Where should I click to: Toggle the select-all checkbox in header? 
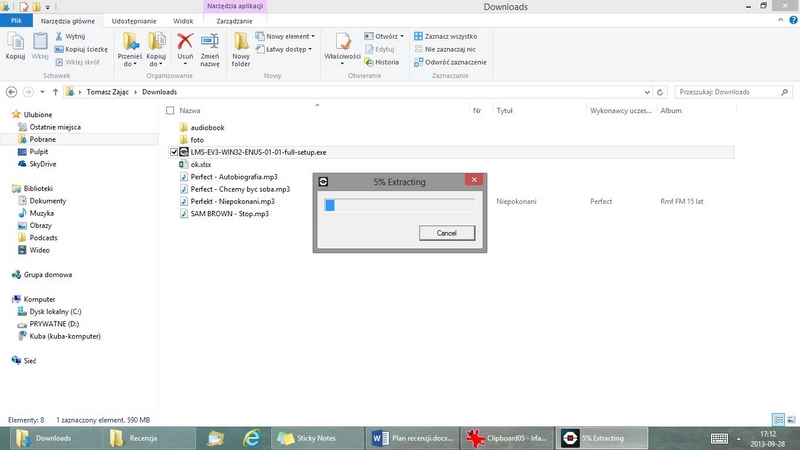170,110
